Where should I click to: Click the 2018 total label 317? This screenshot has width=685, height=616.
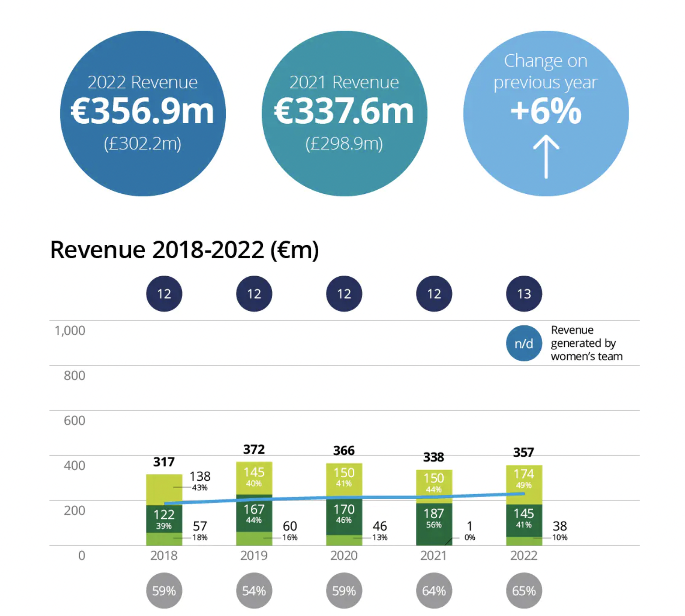pyautogui.click(x=164, y=462)
